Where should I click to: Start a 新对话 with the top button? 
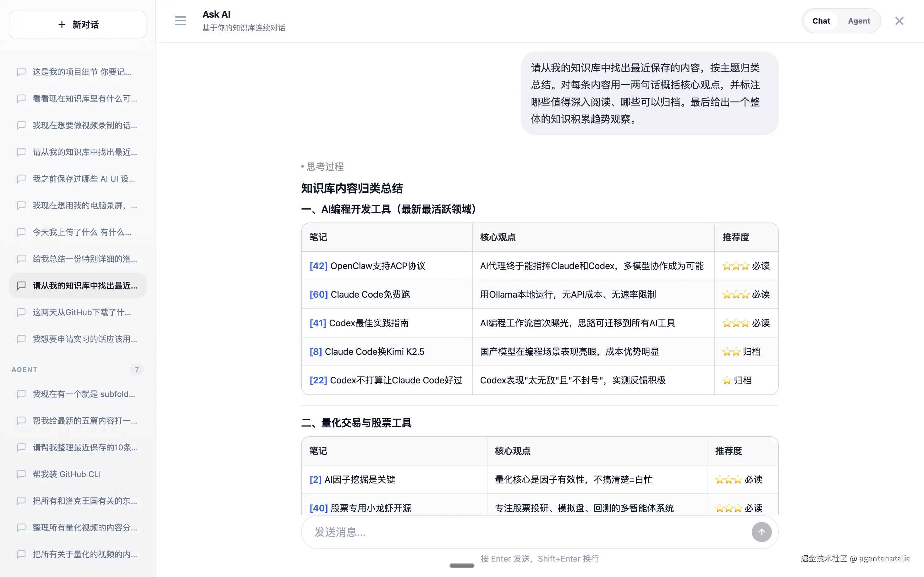pos(78,25)
